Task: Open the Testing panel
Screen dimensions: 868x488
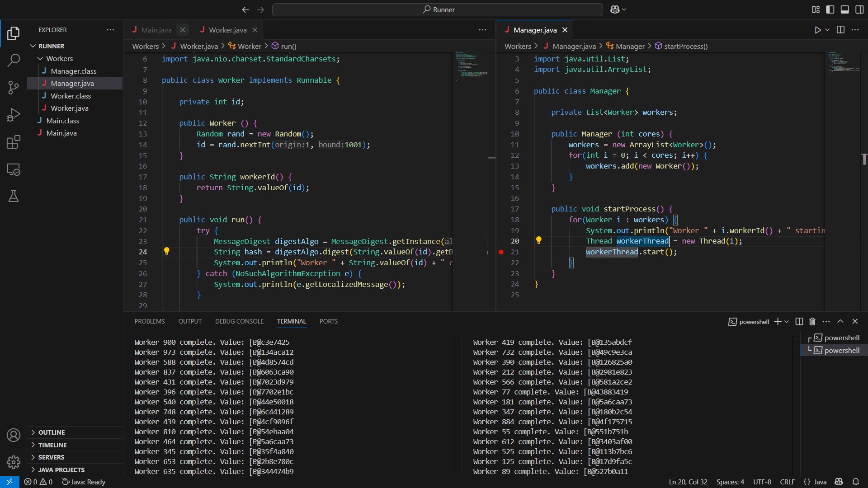Action: (x=14, y=196)
